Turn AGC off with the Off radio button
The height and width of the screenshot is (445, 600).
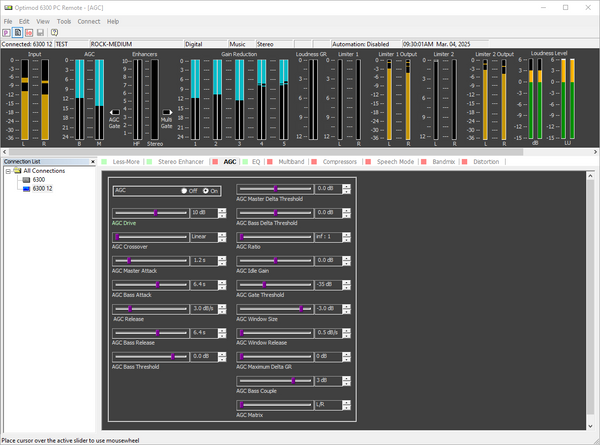183,190
